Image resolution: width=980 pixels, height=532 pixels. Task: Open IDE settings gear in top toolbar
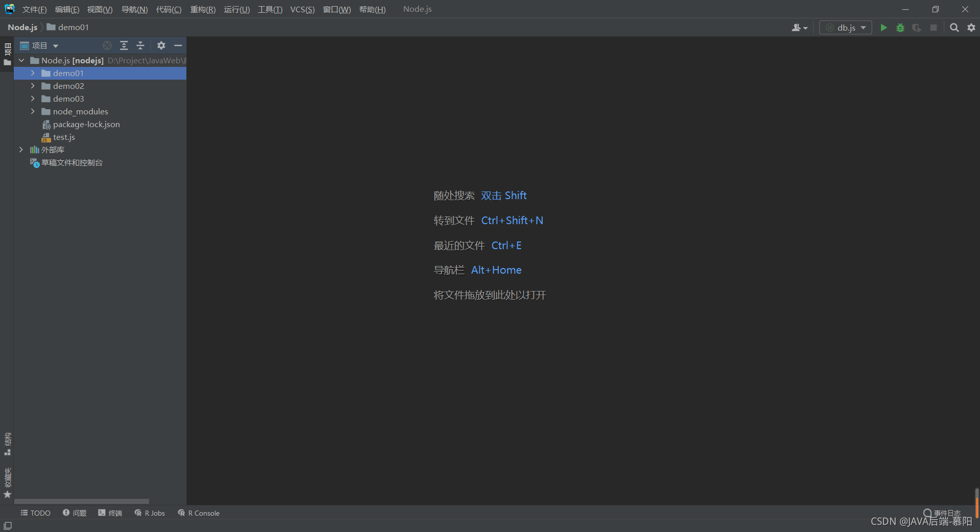point(971,28)
